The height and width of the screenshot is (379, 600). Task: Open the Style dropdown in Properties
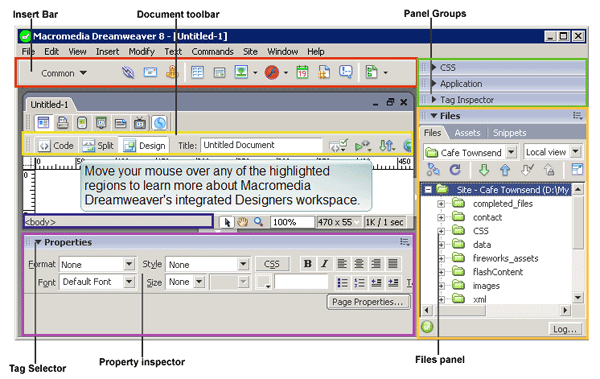(x=243, y=264)
